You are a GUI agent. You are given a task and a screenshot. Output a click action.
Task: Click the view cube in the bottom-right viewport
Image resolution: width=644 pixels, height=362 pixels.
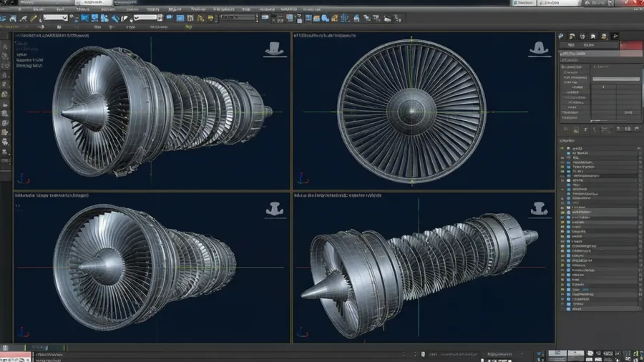click(540, 210)
